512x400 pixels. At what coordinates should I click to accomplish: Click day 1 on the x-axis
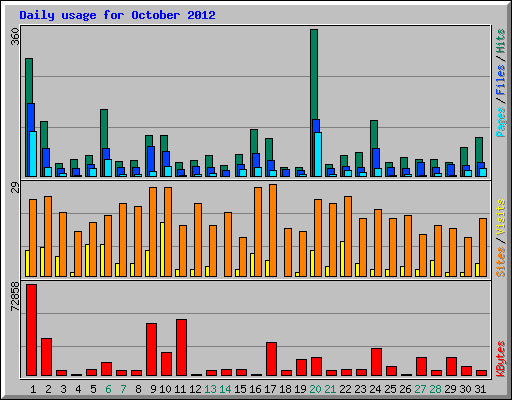click(x=33, y=389)
